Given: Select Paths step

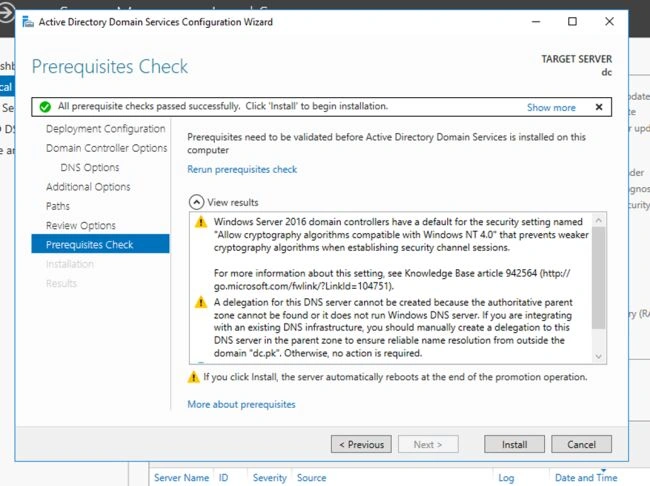Looking at the screenshot, I should [x=58, y=206].
